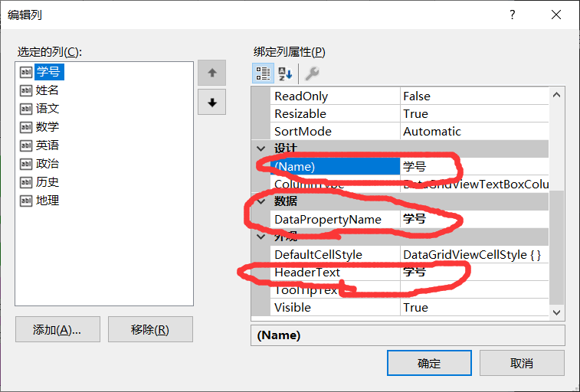Click the Resizable value True

(474, 114)
